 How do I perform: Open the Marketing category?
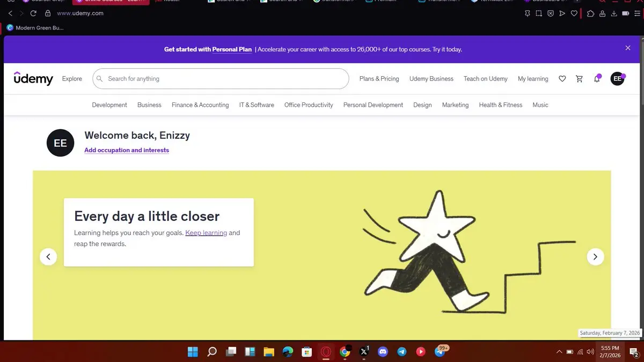coord(455,105)
